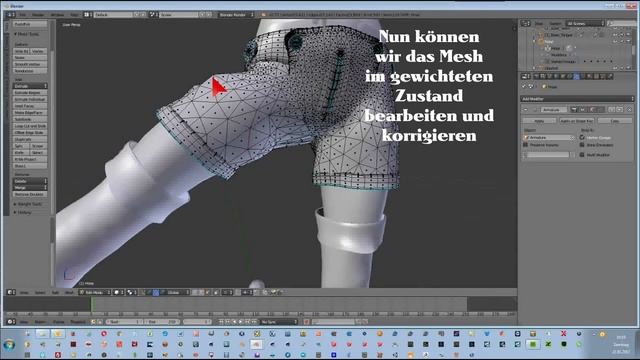Click the Apply button of the modifier
This screenshot has width=640, height=360.
(x=539, y=121)
